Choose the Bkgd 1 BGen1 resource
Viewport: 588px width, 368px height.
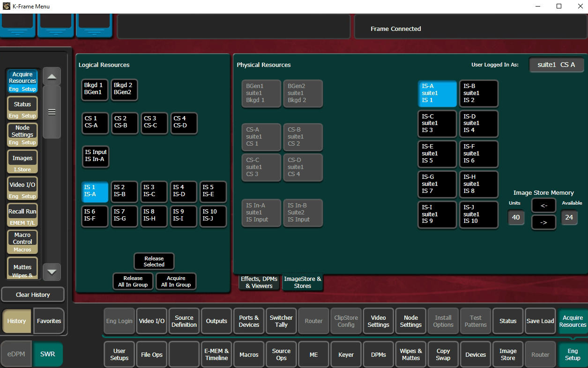[95, 90]
